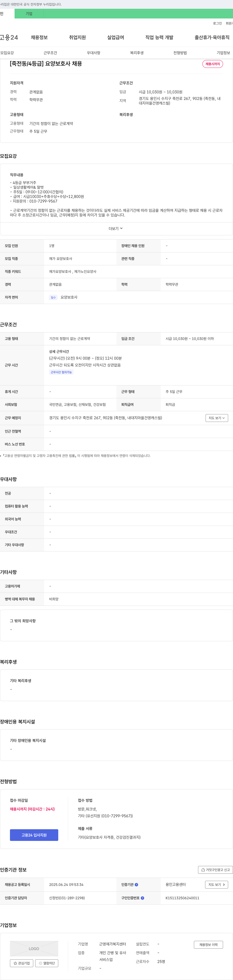Click the contact 신정빈(031-289-2298)
Viewport: 233px width, 980px height.
click(67, 898)
